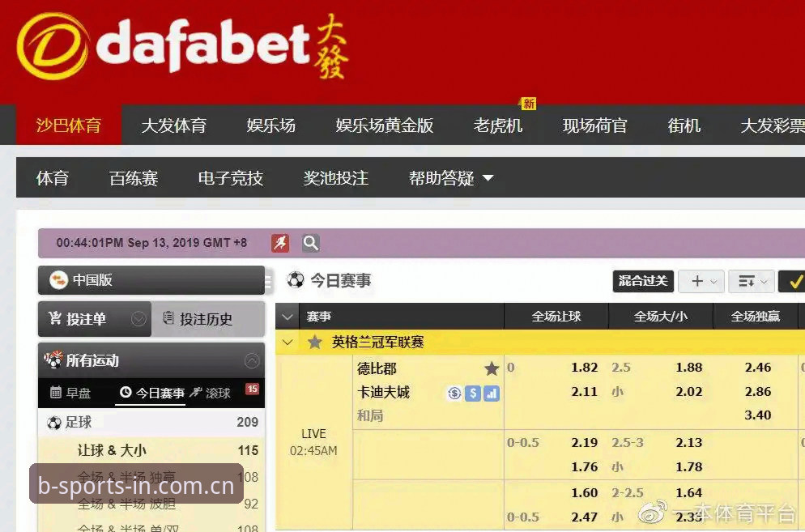The image size is (805, 532).
Task: Click the 全场独赢 column header
Action: click(756, 317)
